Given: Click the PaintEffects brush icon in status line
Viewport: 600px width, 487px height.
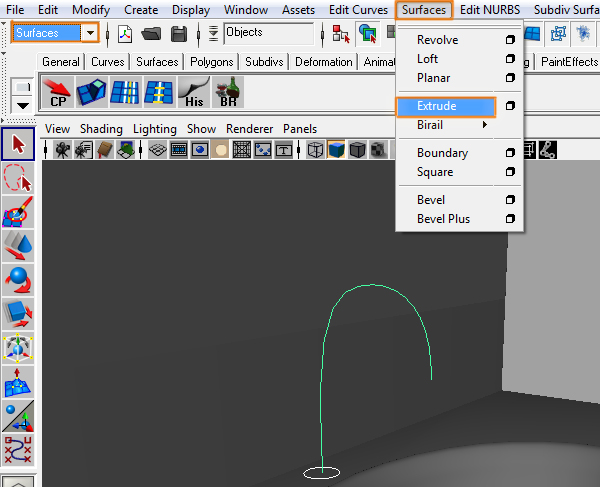Looking at the screenshot, I should [583, 34].
